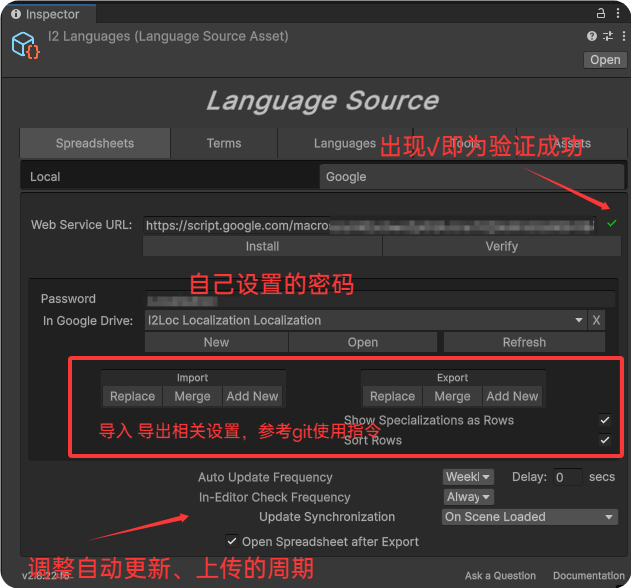Switch to the Languages tab
631x588 pixels.
tap(345, 143)
